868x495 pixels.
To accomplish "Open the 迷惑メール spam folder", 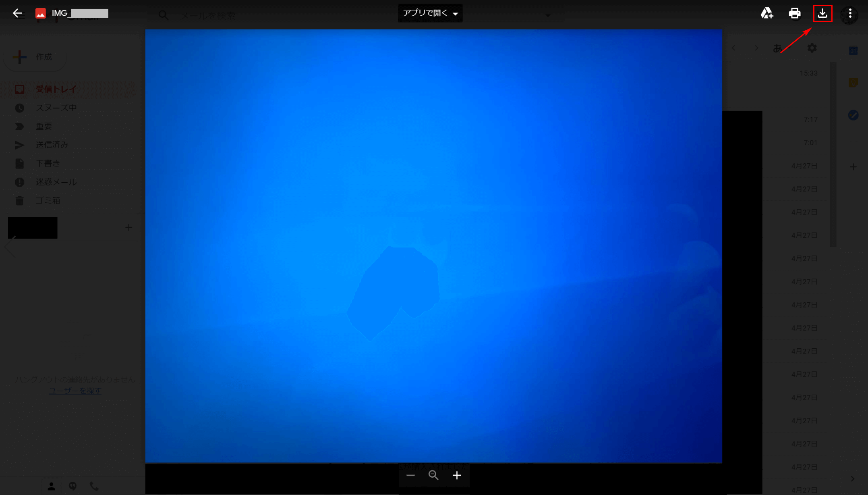I will 56,182.
